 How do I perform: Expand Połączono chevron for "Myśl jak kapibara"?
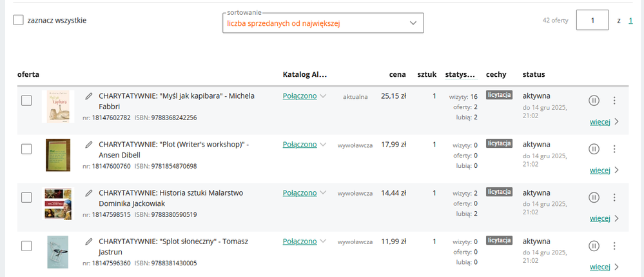point(323,96)
